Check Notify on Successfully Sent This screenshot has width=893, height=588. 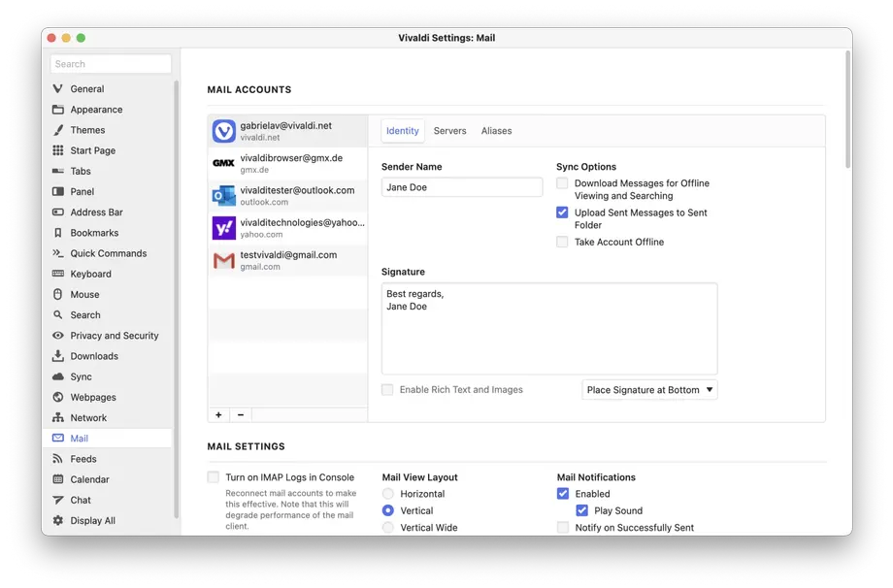point(563,528)
